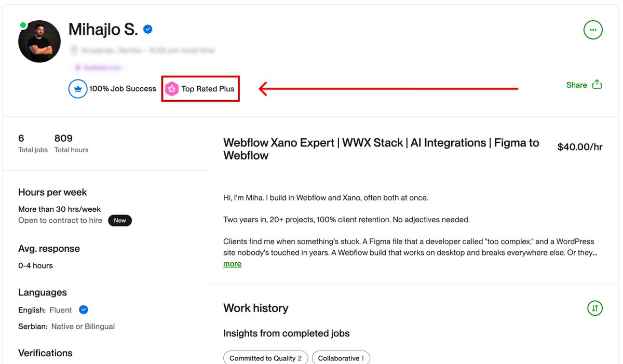This screenshot has height=364, width=623.
Task: Click Serbian: Native or Bilingual row
Action: click(x=66, y=327)
